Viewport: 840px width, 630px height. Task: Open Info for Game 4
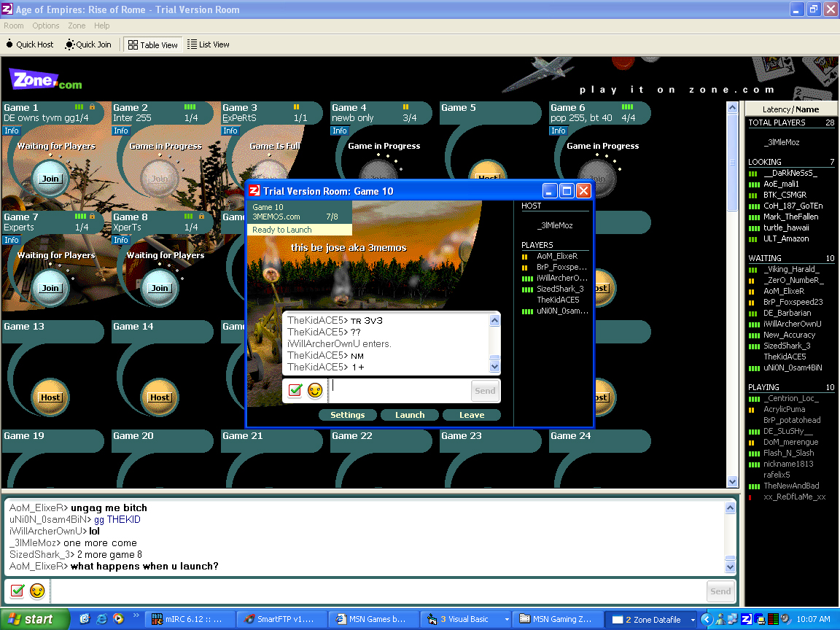point(339,131)
